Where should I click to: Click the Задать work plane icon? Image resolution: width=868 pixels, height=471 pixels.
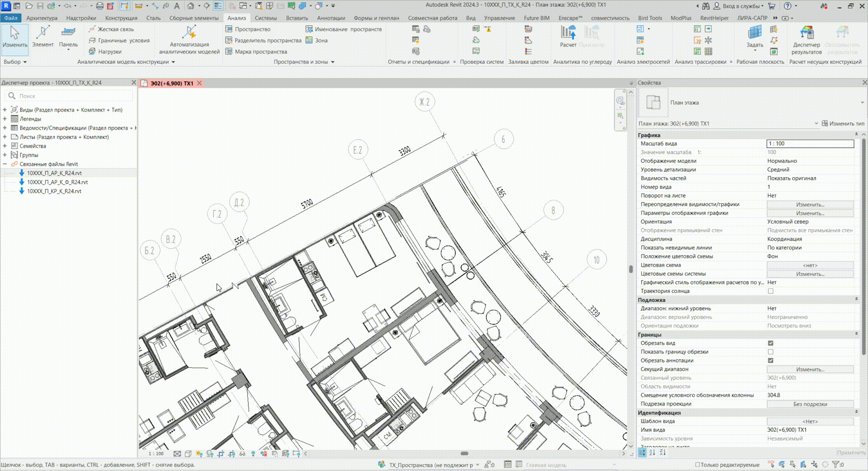755,32
